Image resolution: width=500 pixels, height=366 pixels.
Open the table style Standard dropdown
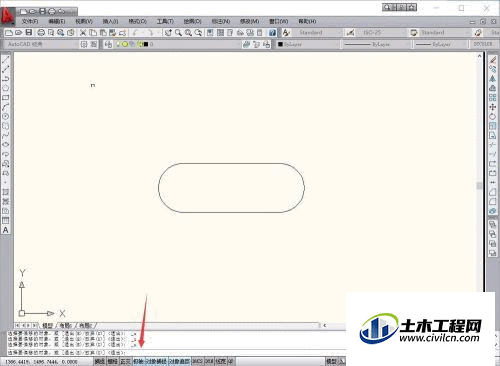point(445,32)
